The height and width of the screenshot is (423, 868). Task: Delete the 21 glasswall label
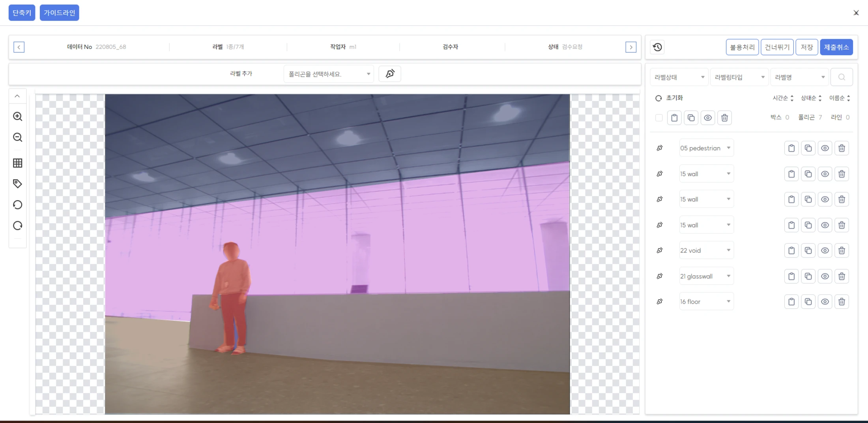click(x=842, y=276)
